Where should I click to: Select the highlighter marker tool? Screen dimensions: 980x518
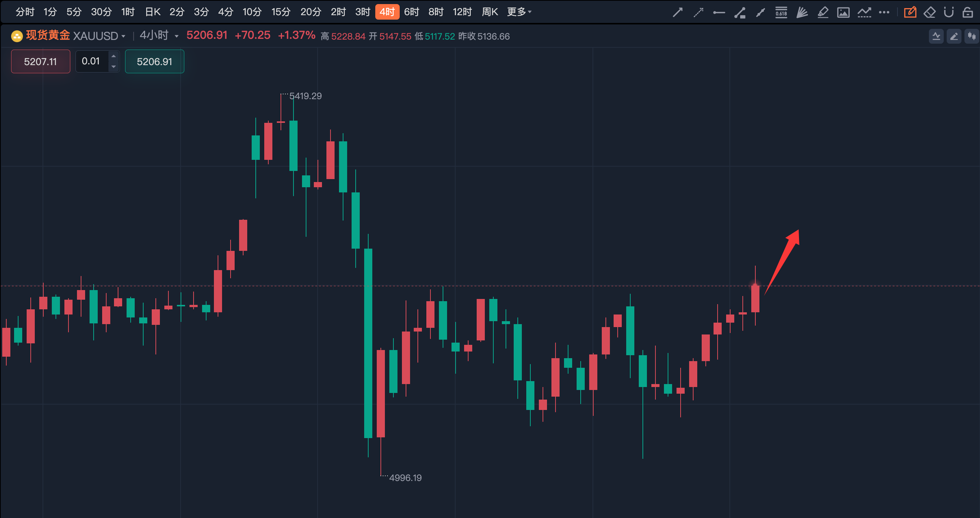(x=822, y=13)
